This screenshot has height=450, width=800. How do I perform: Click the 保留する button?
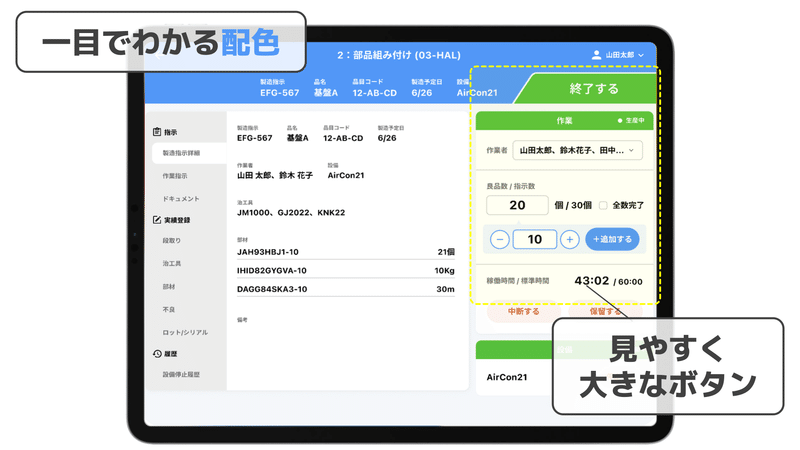tap(605, 311)
